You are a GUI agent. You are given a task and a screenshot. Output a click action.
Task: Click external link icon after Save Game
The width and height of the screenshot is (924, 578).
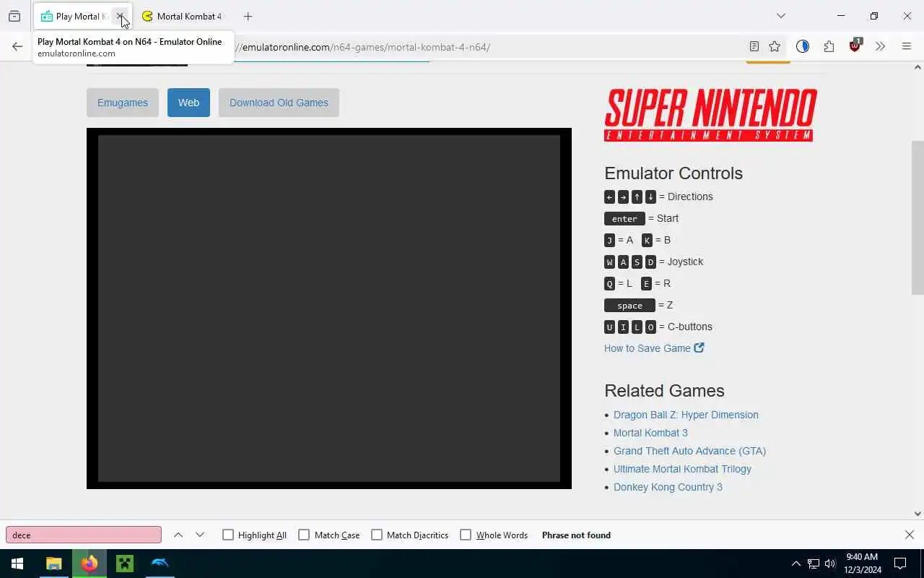click(x=699, y=348)
